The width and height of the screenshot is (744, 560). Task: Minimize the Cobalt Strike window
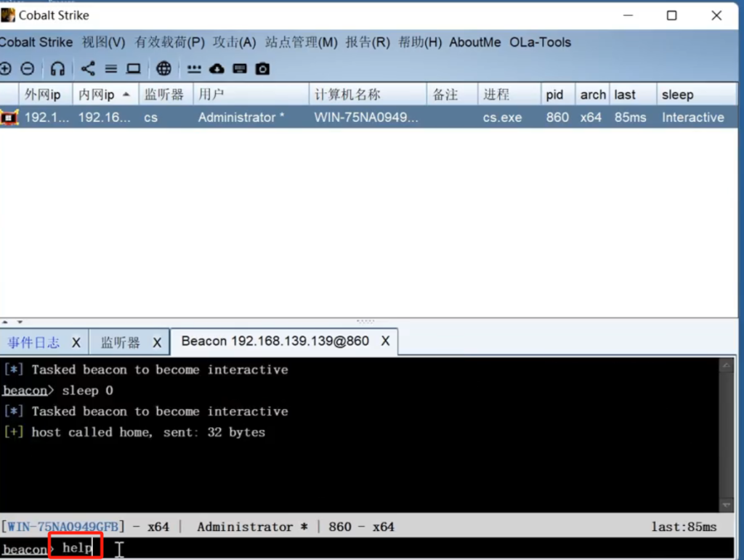point(628,15)
